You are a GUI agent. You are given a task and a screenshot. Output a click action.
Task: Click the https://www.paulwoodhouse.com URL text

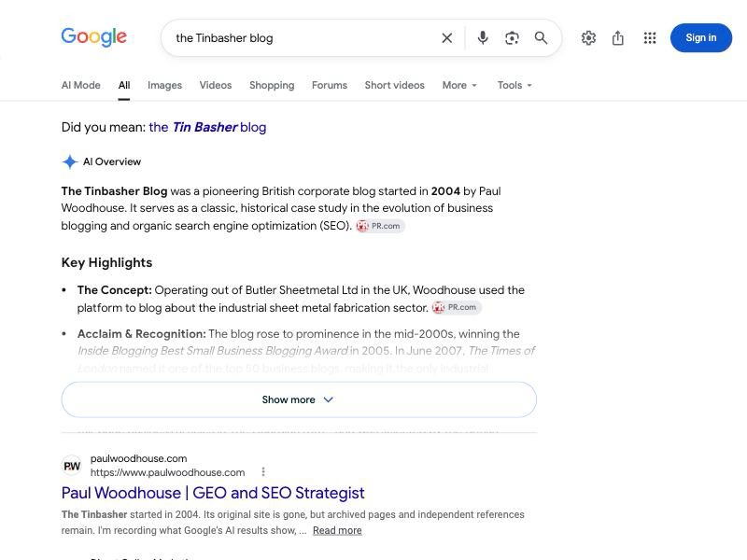coord(168,472)
